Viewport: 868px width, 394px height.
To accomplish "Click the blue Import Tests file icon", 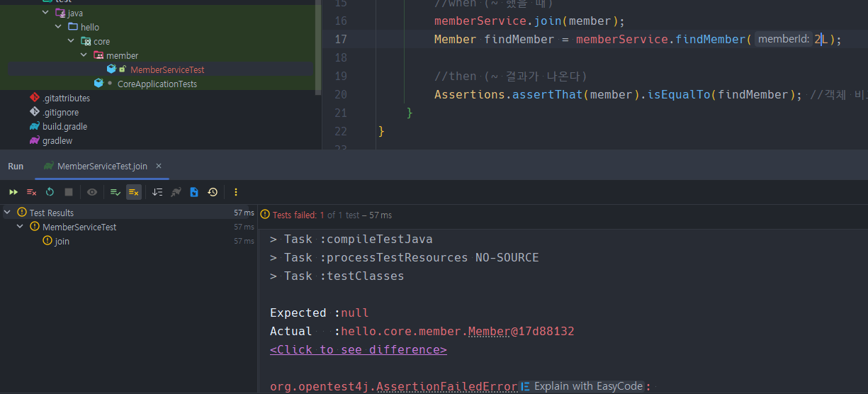I will click(194, 192).
